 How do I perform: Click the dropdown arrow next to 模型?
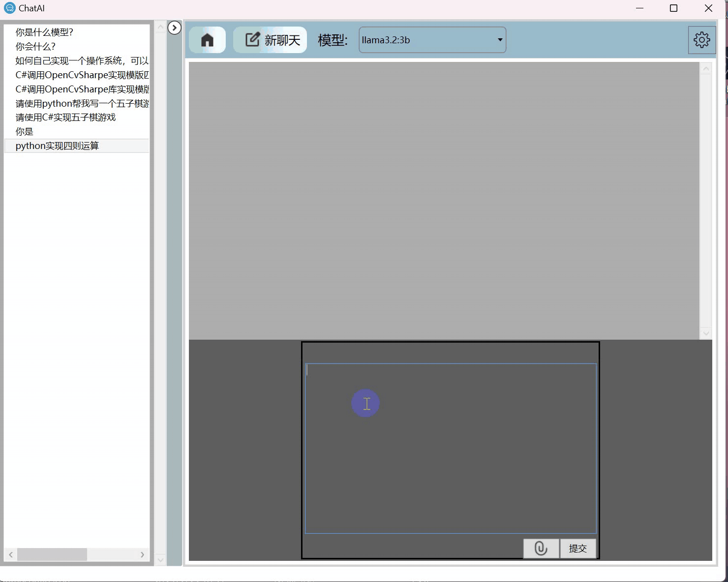click(x=499, y=40)
